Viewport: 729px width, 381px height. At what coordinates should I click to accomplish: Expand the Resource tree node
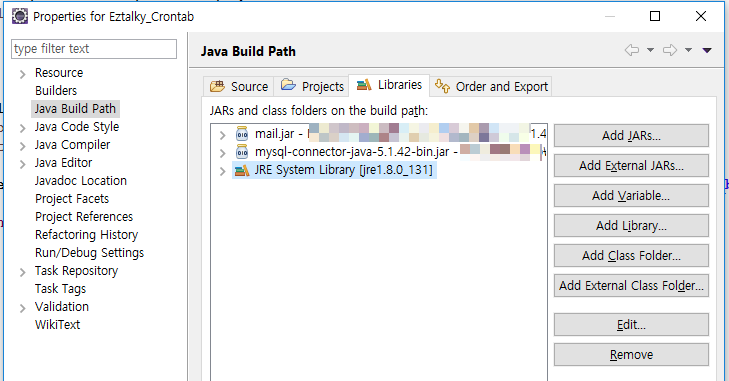click(22, 74)
